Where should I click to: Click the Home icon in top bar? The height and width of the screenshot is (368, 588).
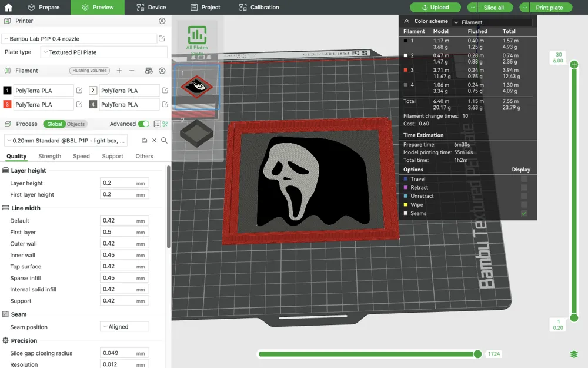coord(8,8)
